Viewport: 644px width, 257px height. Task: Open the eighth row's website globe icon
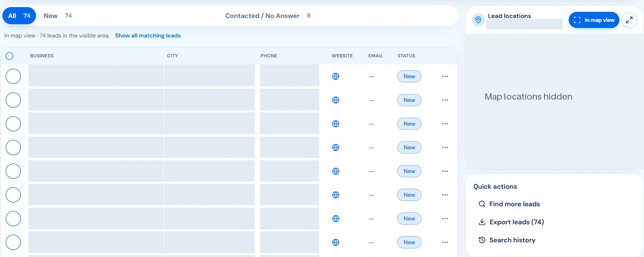point(336,242)
